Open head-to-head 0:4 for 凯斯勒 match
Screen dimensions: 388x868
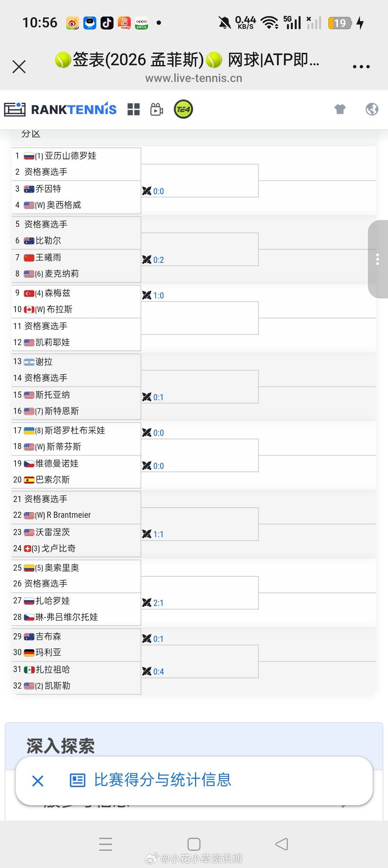153,671
